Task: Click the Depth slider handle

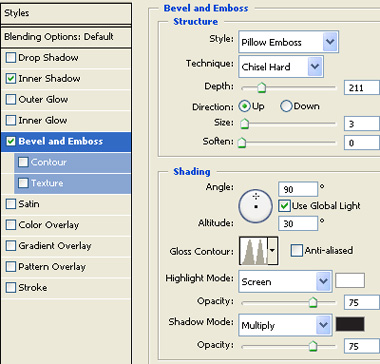Action: [x=262, y=88]
